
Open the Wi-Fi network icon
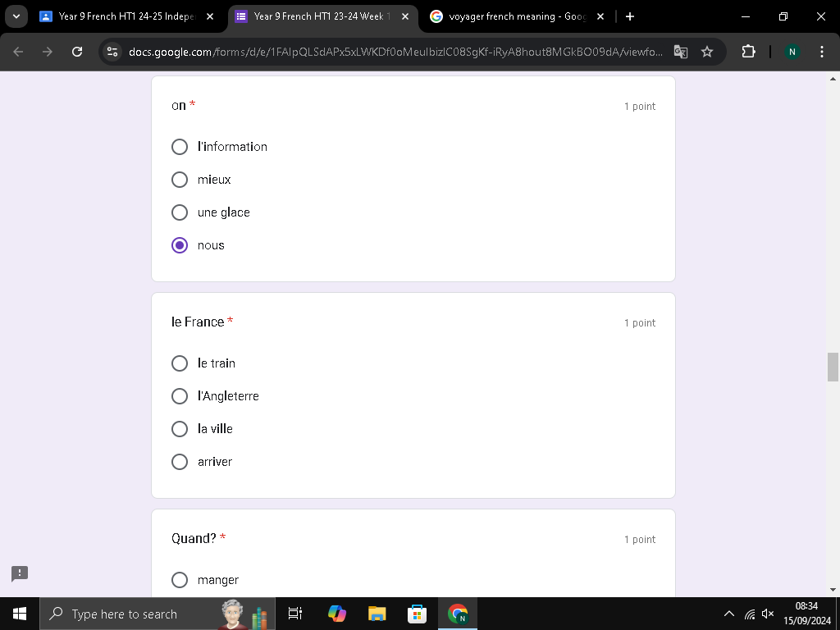[750, 614]
